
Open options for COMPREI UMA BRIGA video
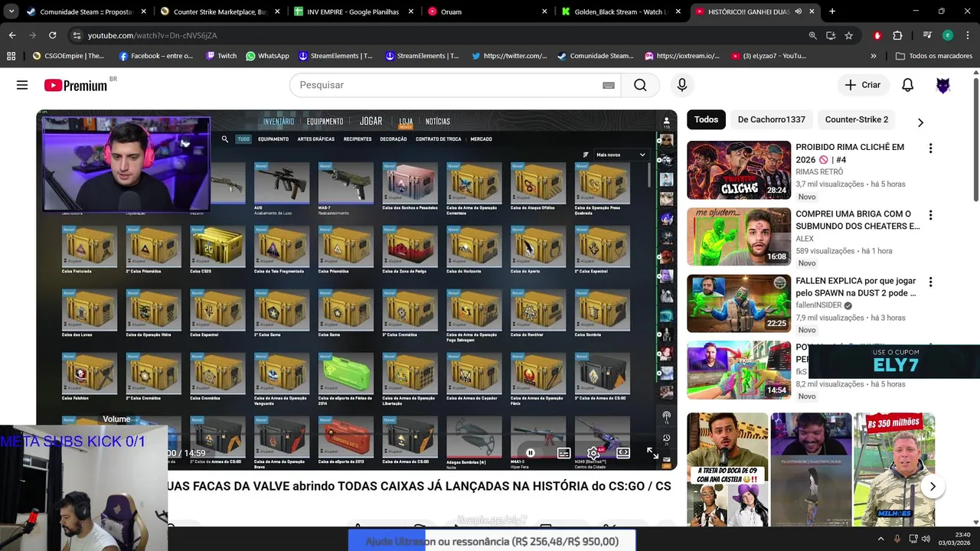(x=930, y=216)
